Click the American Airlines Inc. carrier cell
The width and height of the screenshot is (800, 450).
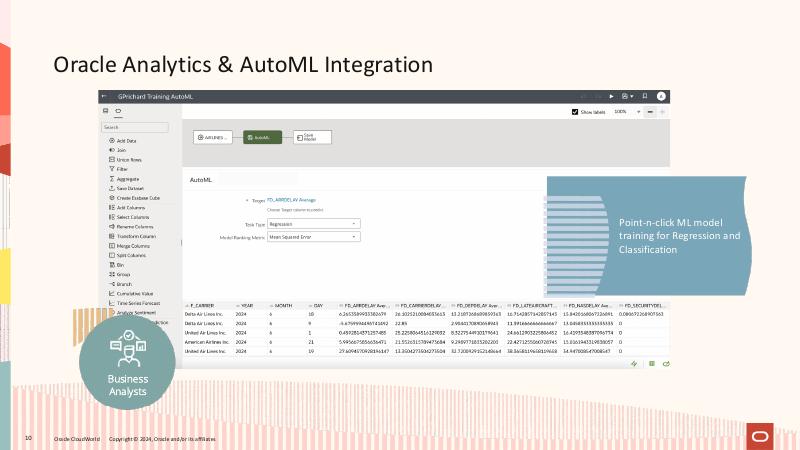[x=207, y=342]
